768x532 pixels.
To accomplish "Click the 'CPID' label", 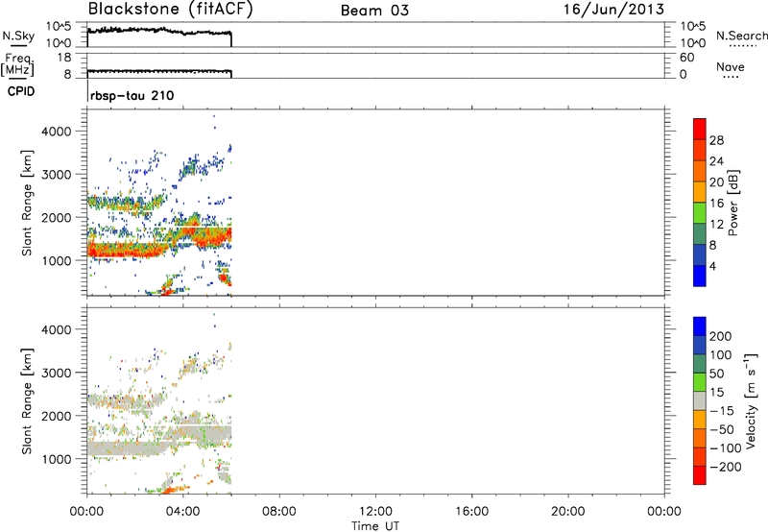I will [21, 91].
